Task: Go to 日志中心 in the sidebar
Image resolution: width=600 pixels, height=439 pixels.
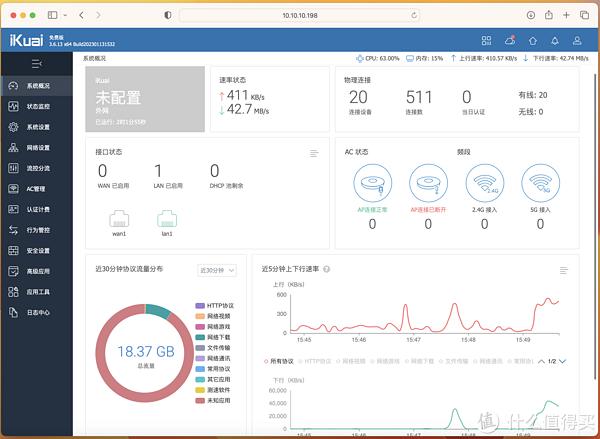Action: [x=37, y=312]
